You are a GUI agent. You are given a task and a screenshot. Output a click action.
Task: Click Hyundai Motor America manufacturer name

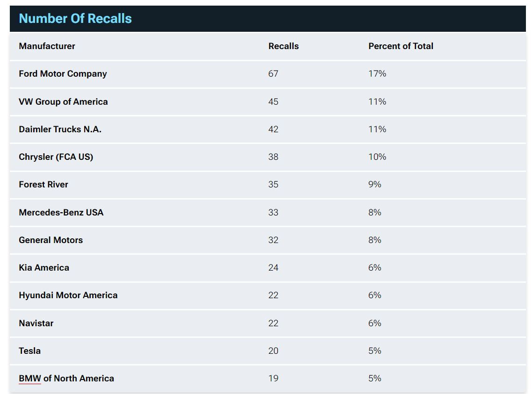click(68, 295)
